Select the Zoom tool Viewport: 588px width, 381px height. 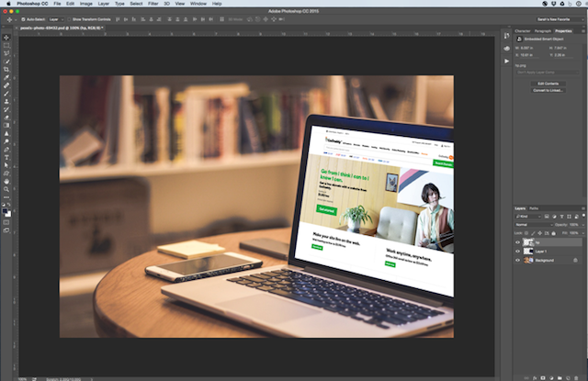point(6,189)
